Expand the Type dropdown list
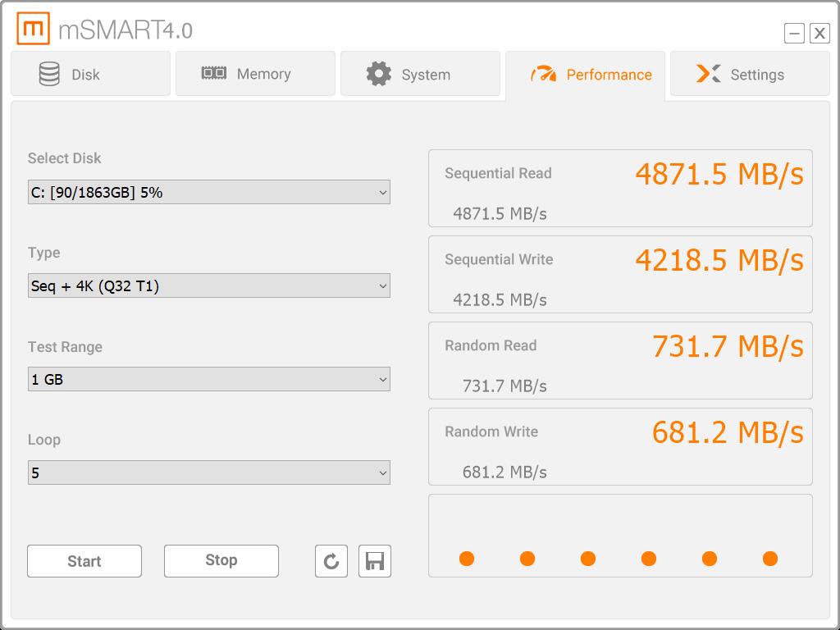This screenshot has width=840, height=630. (208, 286)
